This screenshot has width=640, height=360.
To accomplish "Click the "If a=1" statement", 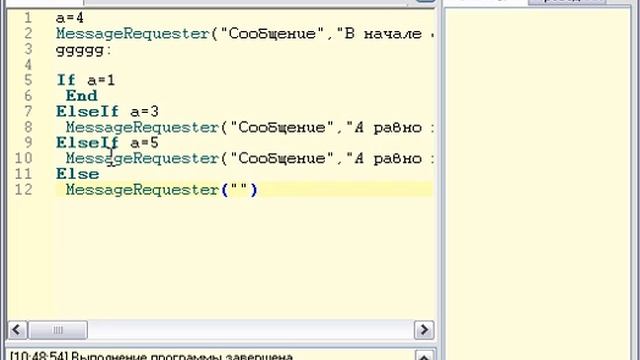I will [x=86, y=80].
